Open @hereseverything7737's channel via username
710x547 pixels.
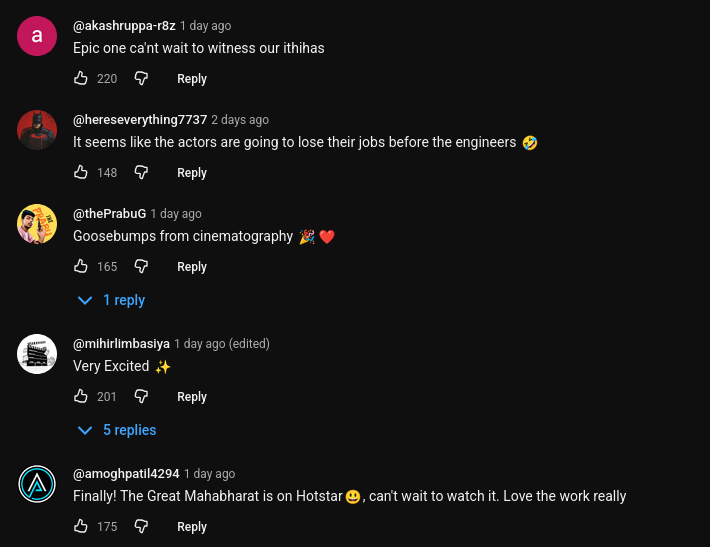[140, 120]
